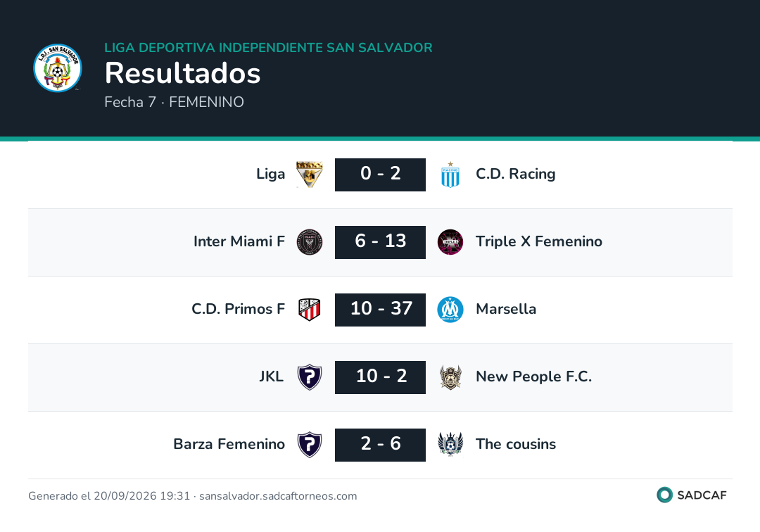This screenshot has height=532, width=760.
Task: Click the Inter Miami F crest
Action: click(x=309, y=242)
